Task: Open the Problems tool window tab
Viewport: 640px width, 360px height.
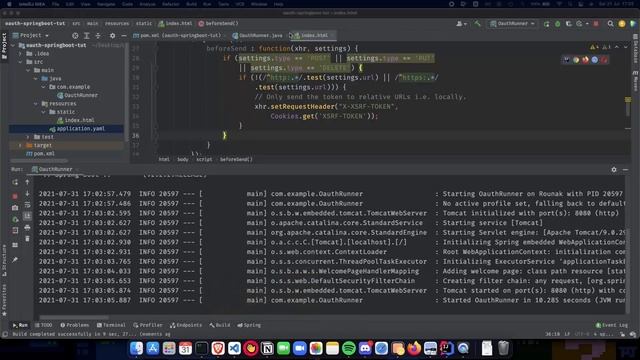Action: pyautogui.click(x=74, y=325)
